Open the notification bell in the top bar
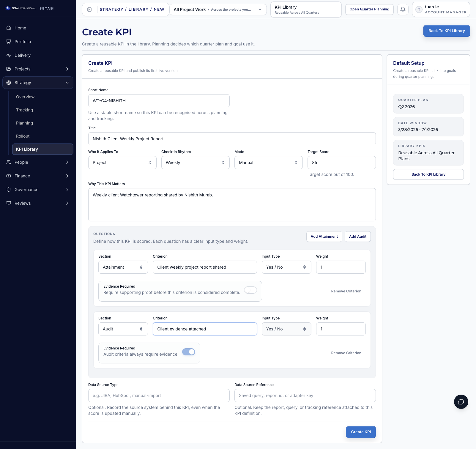This screenshot has width=476, height=449. click(403, 9)
